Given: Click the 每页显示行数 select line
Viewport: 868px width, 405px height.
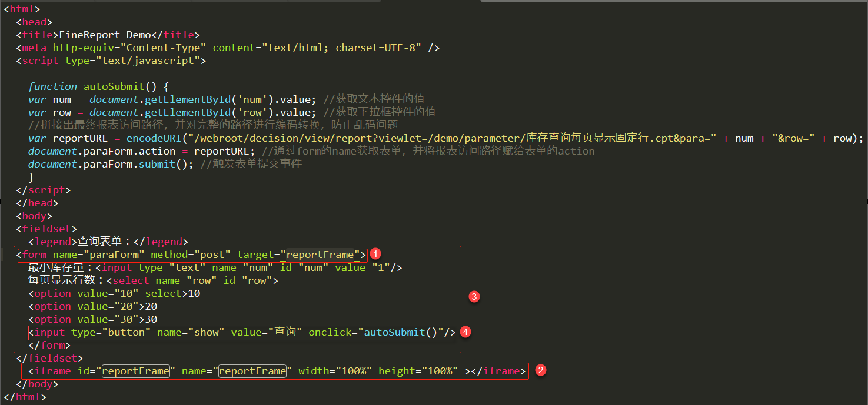Looking at the screenshot, I should (153, 280).
